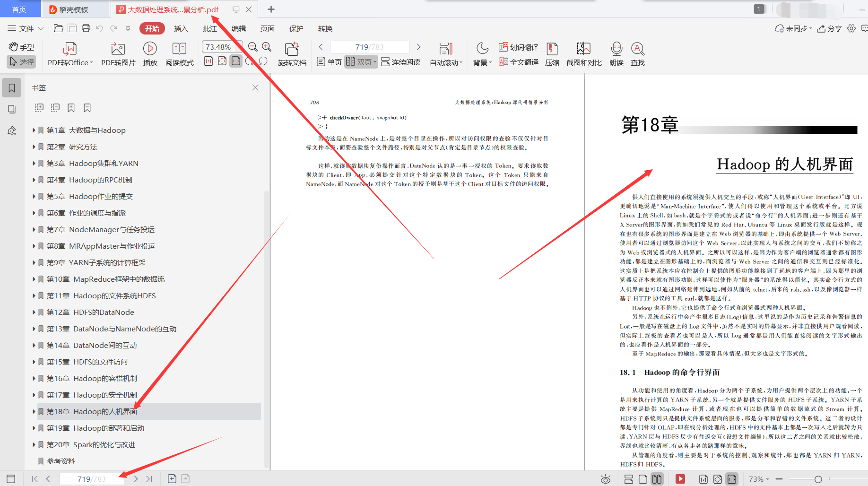Click eye-protection icon in status bar
Viewport: 868px width, 486px height.
pos(605,479)
